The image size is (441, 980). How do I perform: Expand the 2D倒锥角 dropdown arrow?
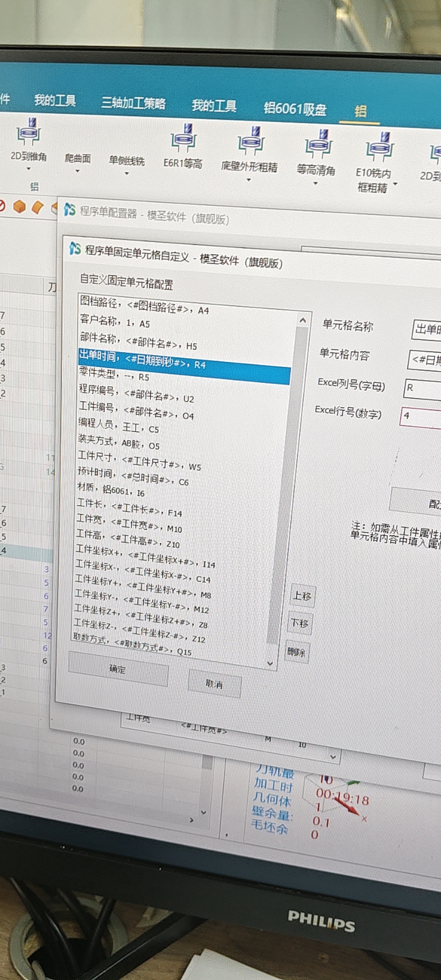(x=29, y=169)
